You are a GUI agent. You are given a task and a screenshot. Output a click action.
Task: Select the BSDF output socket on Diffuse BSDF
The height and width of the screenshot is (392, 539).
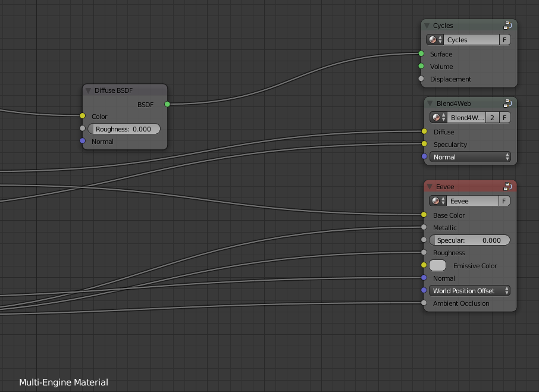[x=167, y=104]
